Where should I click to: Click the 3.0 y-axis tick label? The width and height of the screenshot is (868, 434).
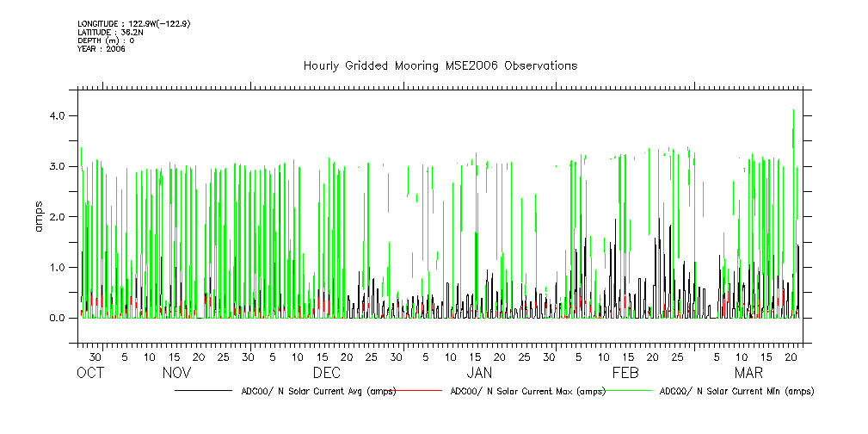pos(57,166)
